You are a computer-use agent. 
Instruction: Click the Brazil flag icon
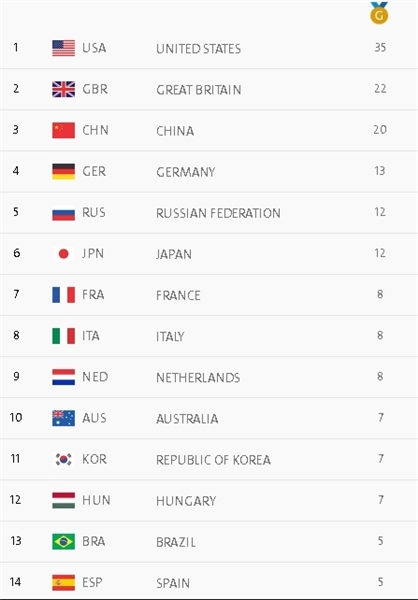[64, 541]
